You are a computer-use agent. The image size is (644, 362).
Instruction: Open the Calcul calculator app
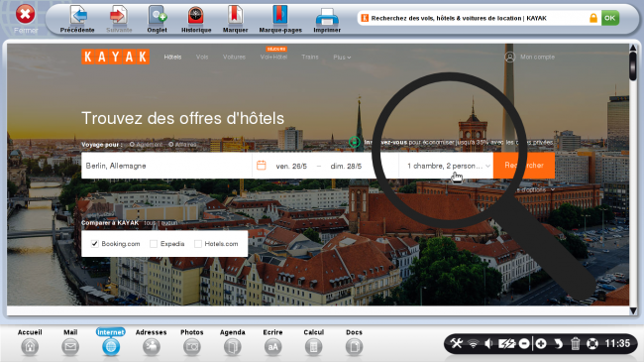(x=313, y=342)
